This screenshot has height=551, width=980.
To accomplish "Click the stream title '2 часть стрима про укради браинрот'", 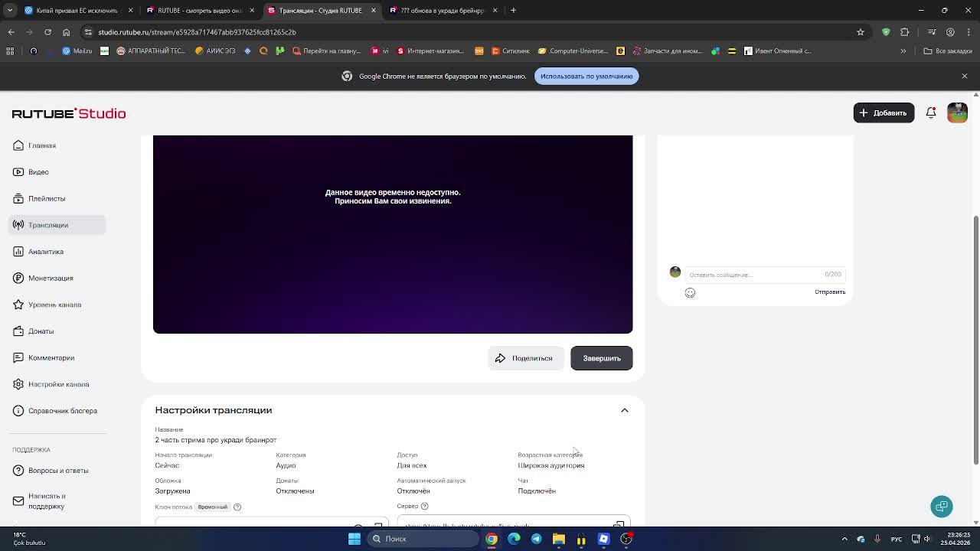I will click(x=216, y=440).
